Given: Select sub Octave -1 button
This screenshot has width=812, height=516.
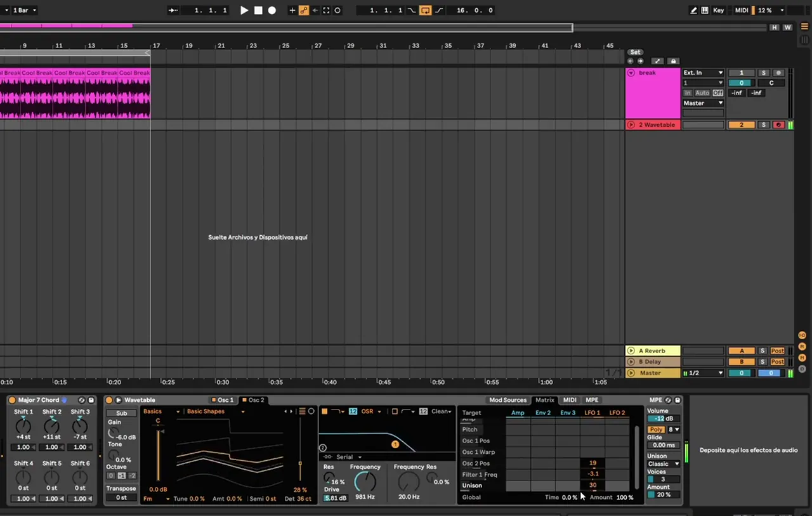Looking at the screenshot, I should [x=121, y=475].
